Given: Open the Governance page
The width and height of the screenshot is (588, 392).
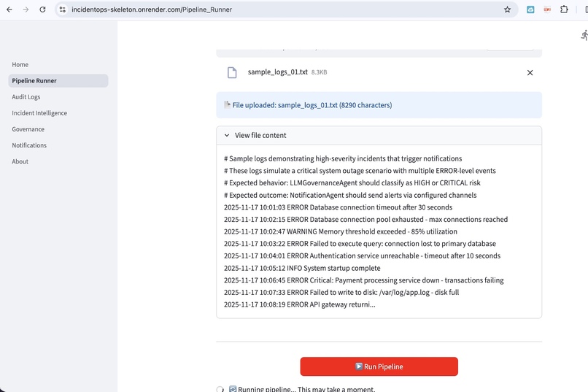Looking at the screenshot, I should (28, 129).
